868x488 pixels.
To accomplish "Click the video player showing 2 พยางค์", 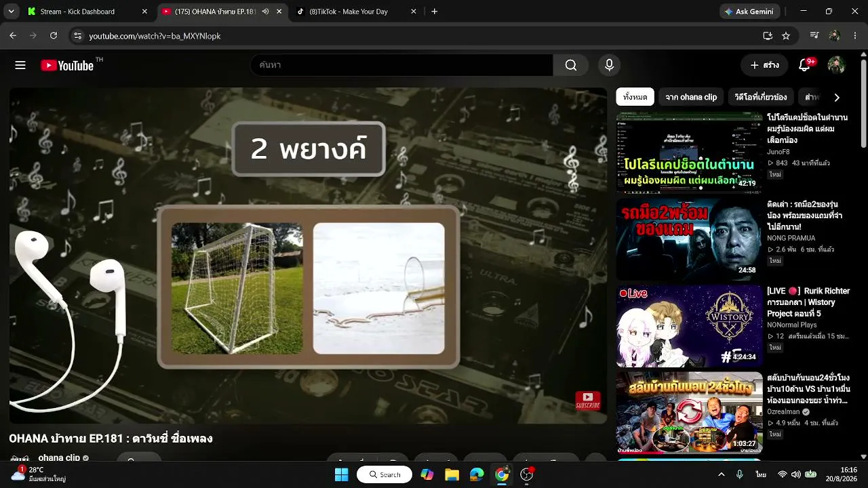I will pyautogui.click(x=308, y=256).
